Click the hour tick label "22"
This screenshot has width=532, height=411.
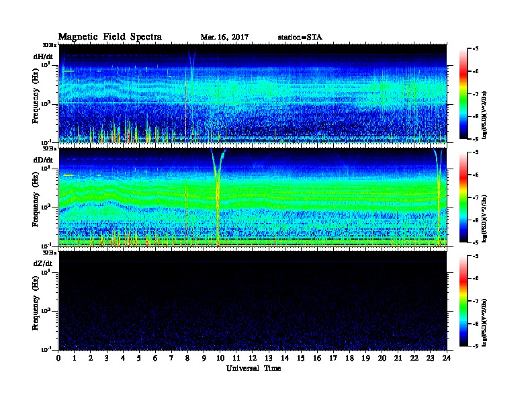tap(414, 358)
